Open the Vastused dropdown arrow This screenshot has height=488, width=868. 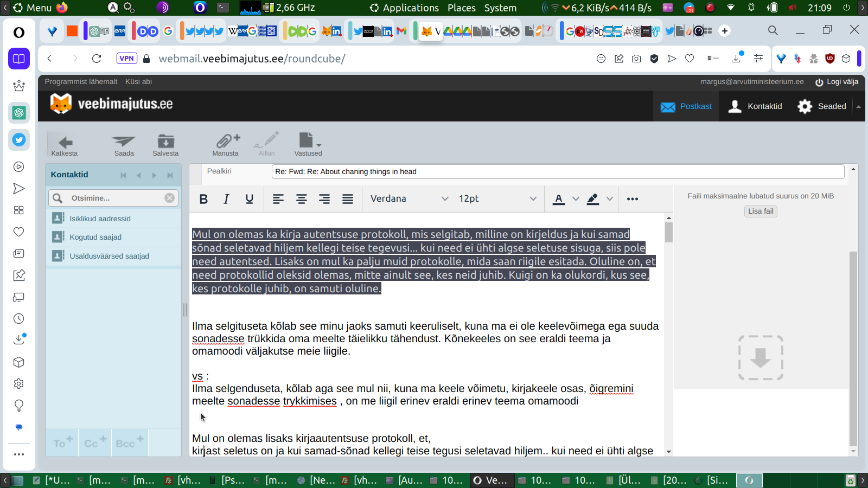click(x=319, y=145)
